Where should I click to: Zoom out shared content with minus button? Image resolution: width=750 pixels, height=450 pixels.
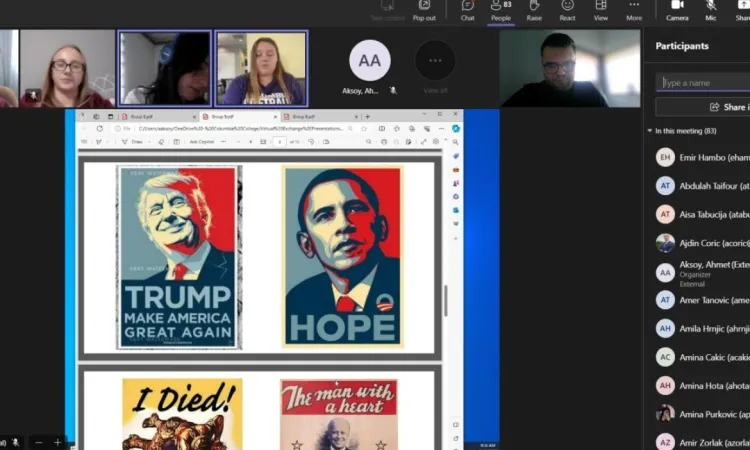pyautogui.click(x=39, y=442)
